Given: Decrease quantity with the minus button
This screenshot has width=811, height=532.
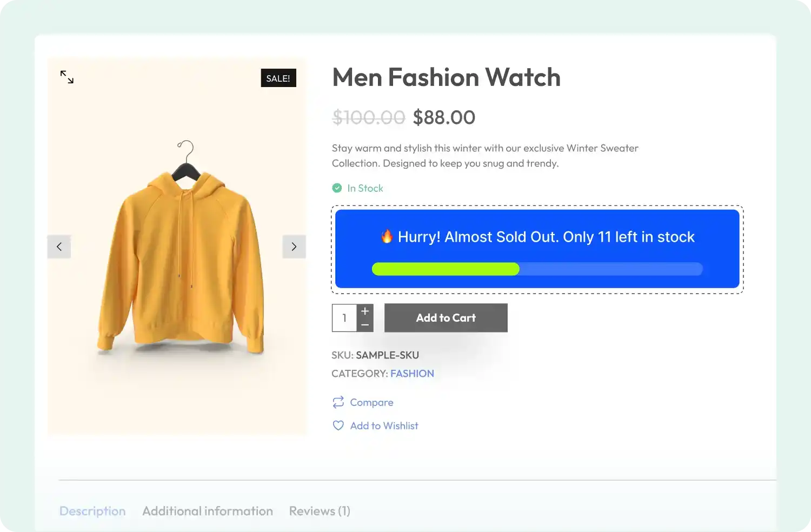Looking at the screenshot, I should tap(365, 325).
